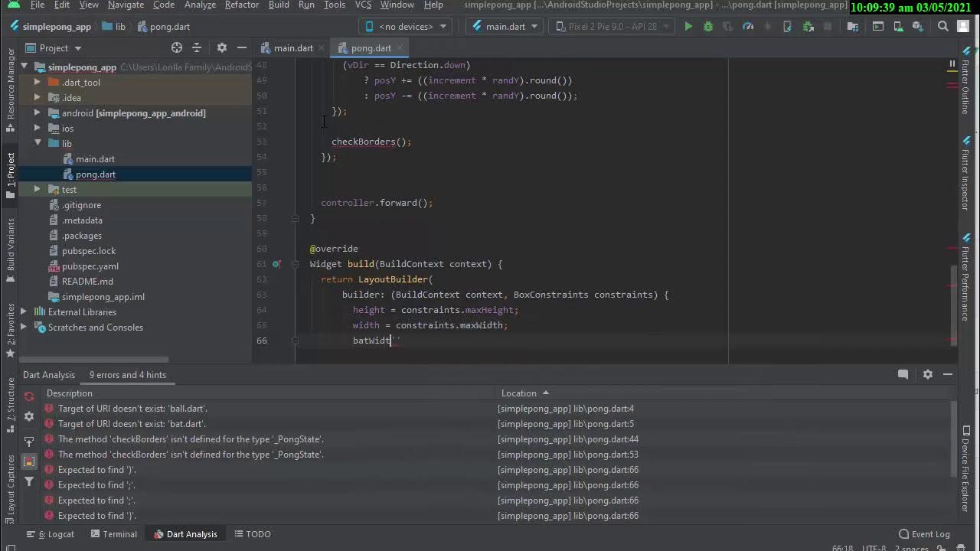
Task: Open Project panel settings gear
Action: pyautogui.click(x=222, y=47)
